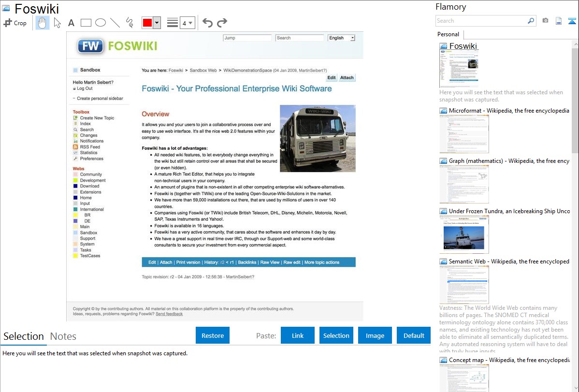
Task: Select the Semantic Web snapshot thumbnail
Action: [x=464, y=285]
